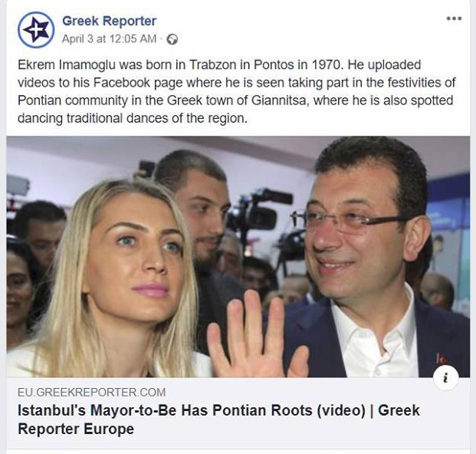Open the article preview photo
476x454 pixels.
(238, 257)
